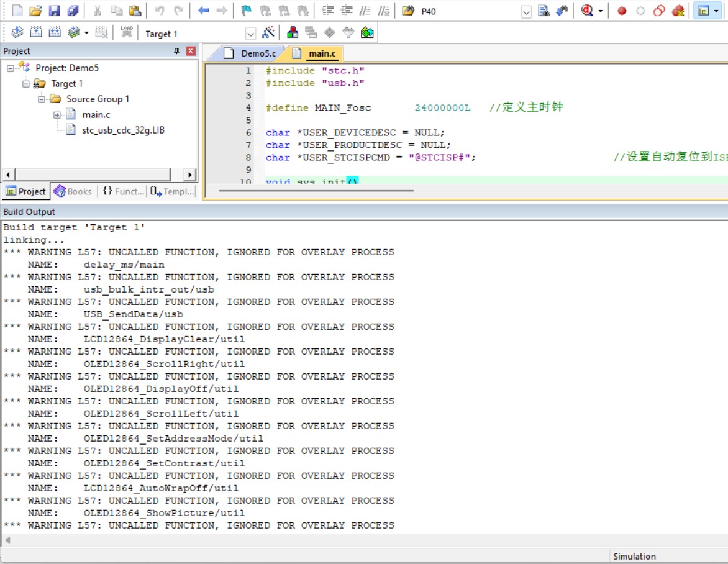Indent the selected lines icon
Image resolution: width=728 pixels, height=564 pixels.
point(328,11)
